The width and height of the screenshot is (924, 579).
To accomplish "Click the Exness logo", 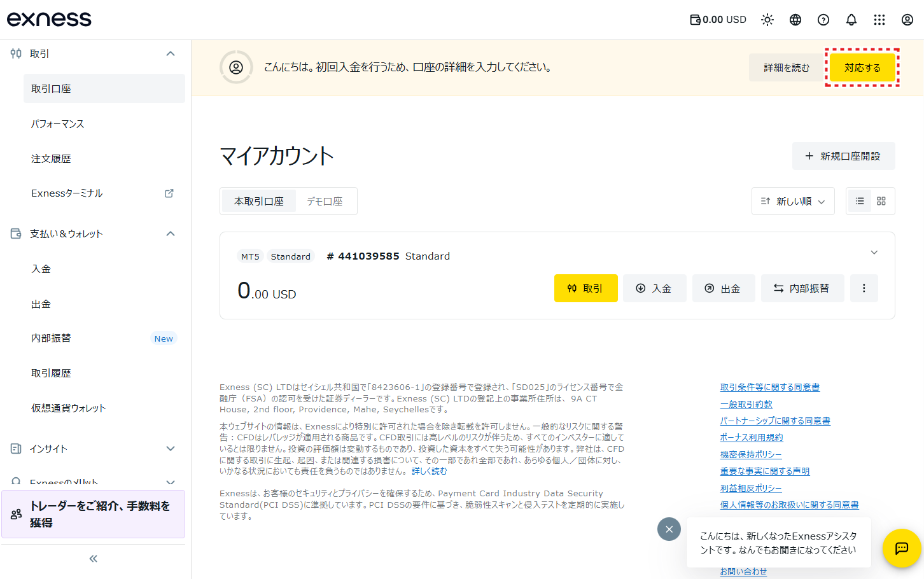I will (x=49, y=19).
